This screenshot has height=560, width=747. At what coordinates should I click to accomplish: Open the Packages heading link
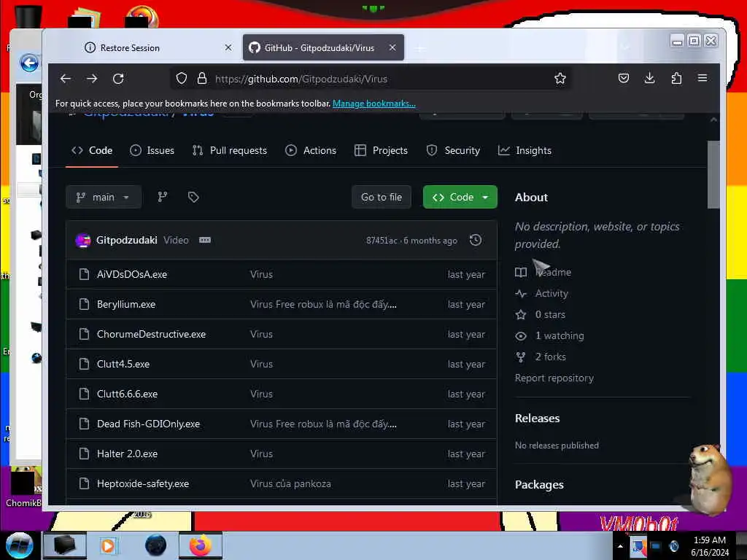[x=539, y=485]
